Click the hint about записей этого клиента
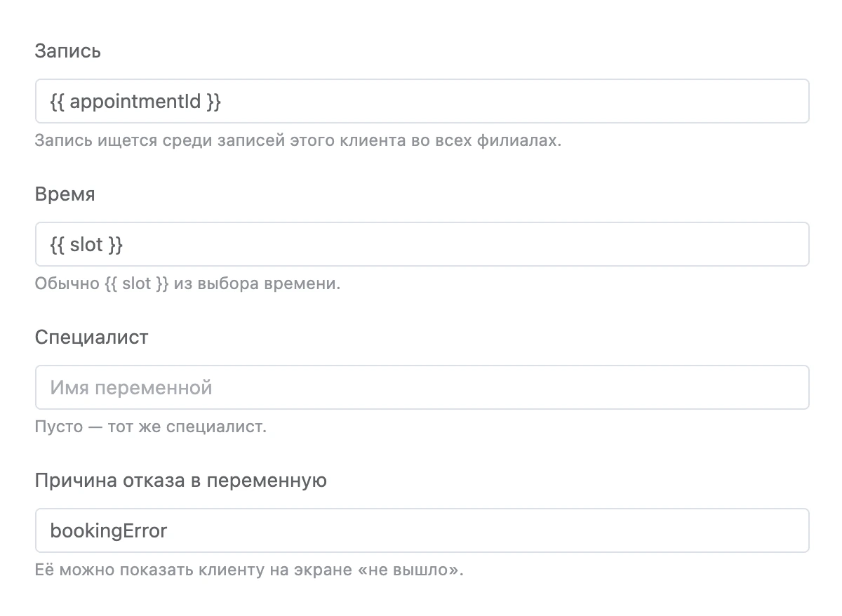The image size is (842, 616). pyautogui.click(x=298, y=140)
